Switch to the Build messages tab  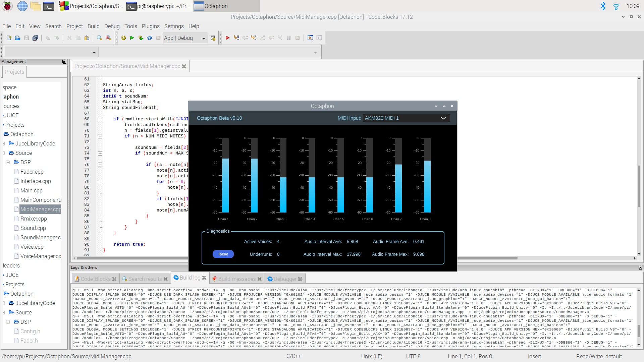click(236, 279)
